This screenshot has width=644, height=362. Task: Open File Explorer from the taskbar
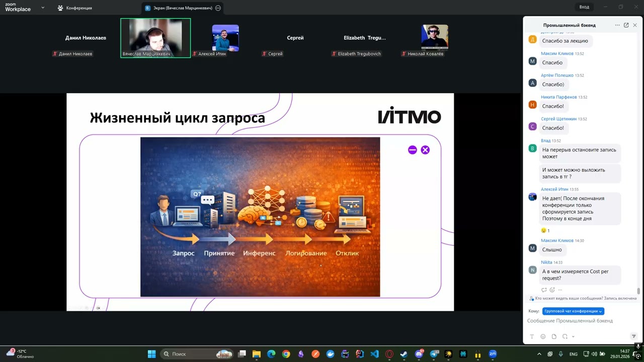coord(257,354)
